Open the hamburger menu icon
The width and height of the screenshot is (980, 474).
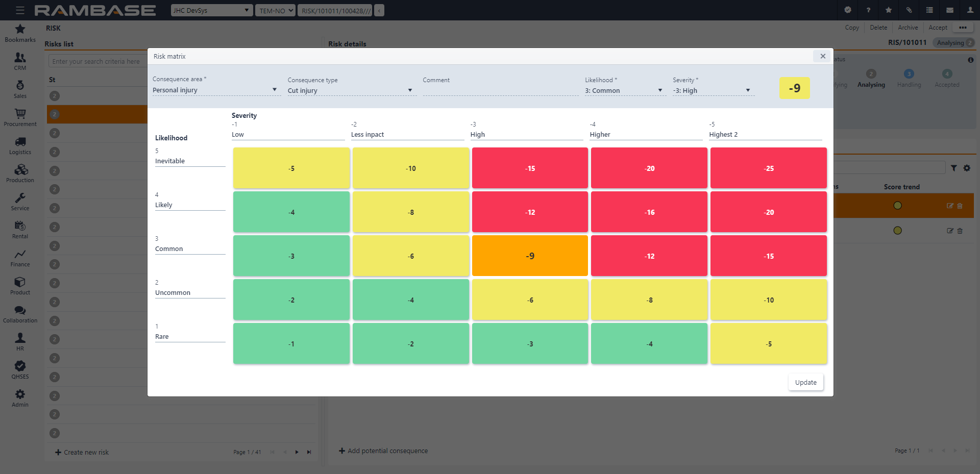pos(20,10)
